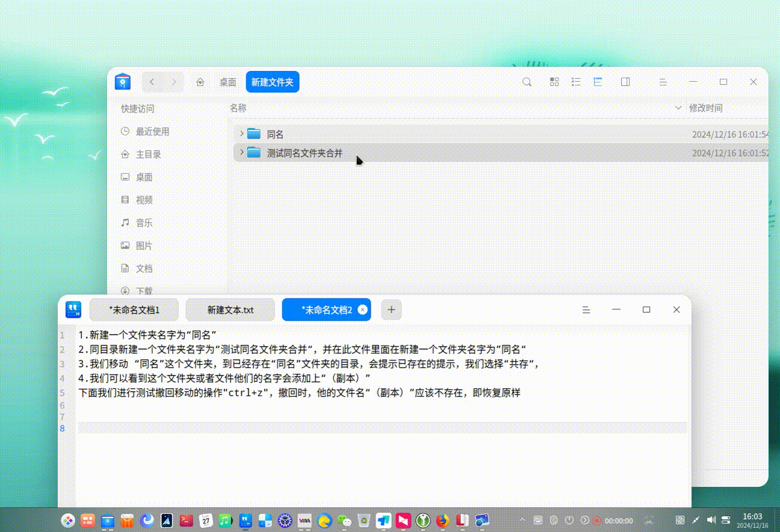This screenshot has height=532, width=780.
Task: Expand the 测试同名文件夹合并 folder row
Action: pyautogui.click(x=241, y=153)
